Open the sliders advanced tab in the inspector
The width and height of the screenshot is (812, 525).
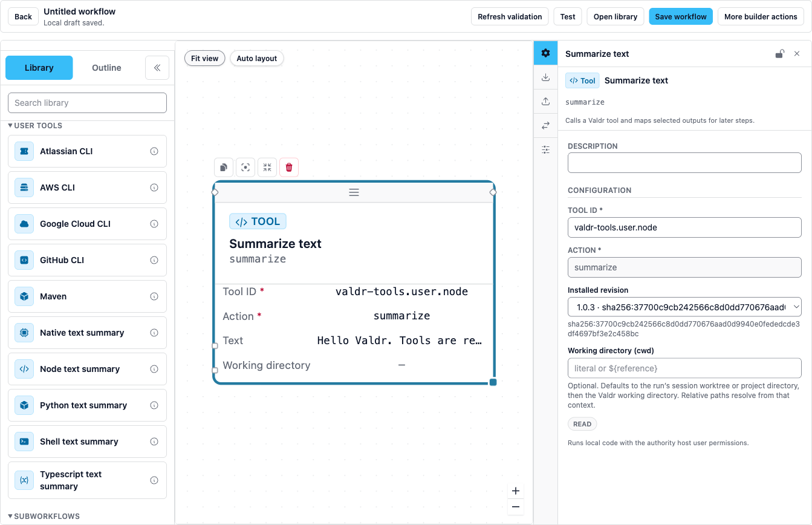(x=545, y=149)
